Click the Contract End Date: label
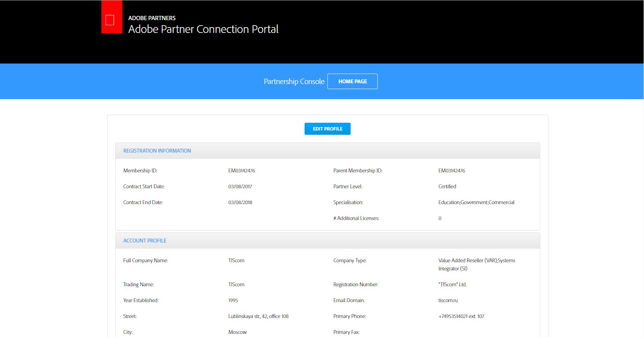The image size is (644, 337). [143, 202]
